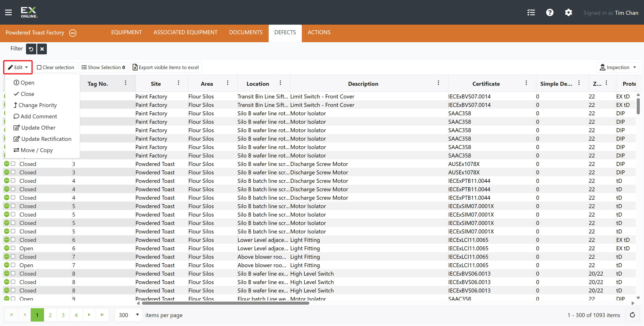Check the Open row with tag 6
644x326 pixels.
click(13, 248)
